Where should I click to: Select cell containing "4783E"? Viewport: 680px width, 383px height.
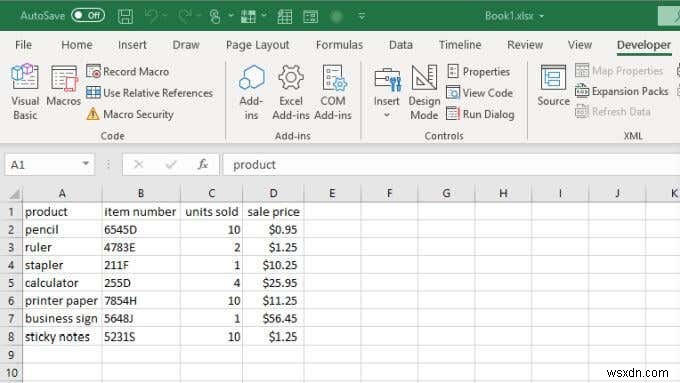coord(141,248)
